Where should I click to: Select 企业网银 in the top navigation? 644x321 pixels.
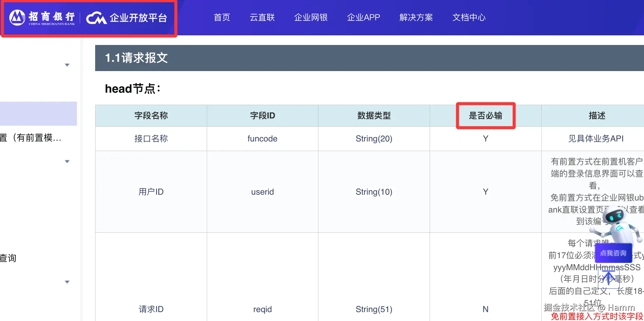(311, 18)
